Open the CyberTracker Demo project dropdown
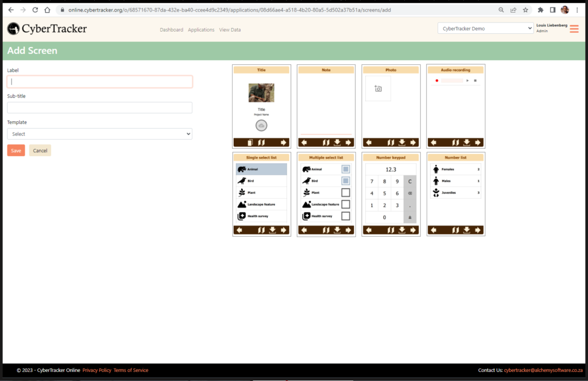 point(485,29)
